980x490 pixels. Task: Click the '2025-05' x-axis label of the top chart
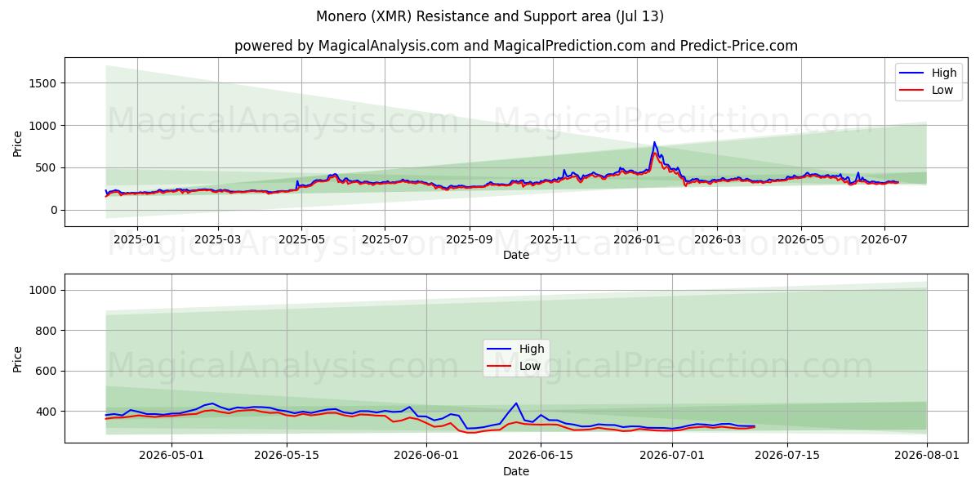[301, 240]
